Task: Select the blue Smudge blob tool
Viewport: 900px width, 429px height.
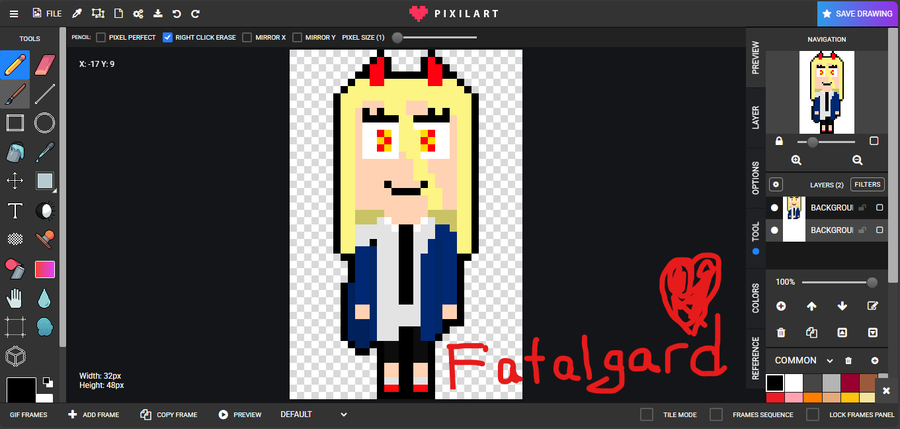Action: 45,327
